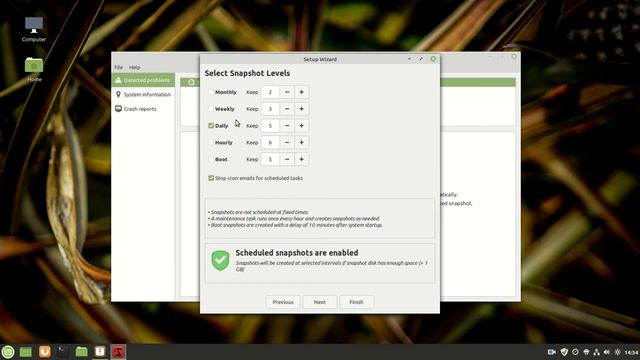Click the Crash reports sidebar icon
Image resolution: width=640 pixels, height=360 pixels.
118,109
